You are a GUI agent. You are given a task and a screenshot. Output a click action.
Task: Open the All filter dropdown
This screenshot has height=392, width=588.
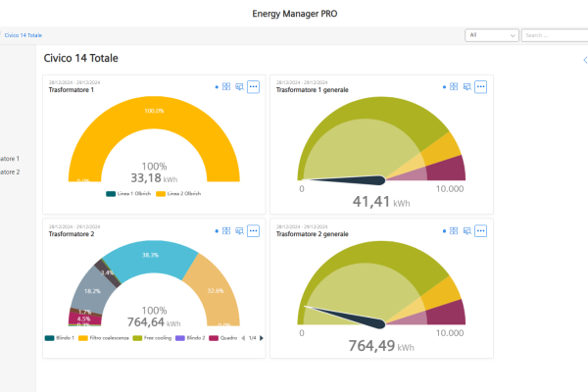(492, 35)
